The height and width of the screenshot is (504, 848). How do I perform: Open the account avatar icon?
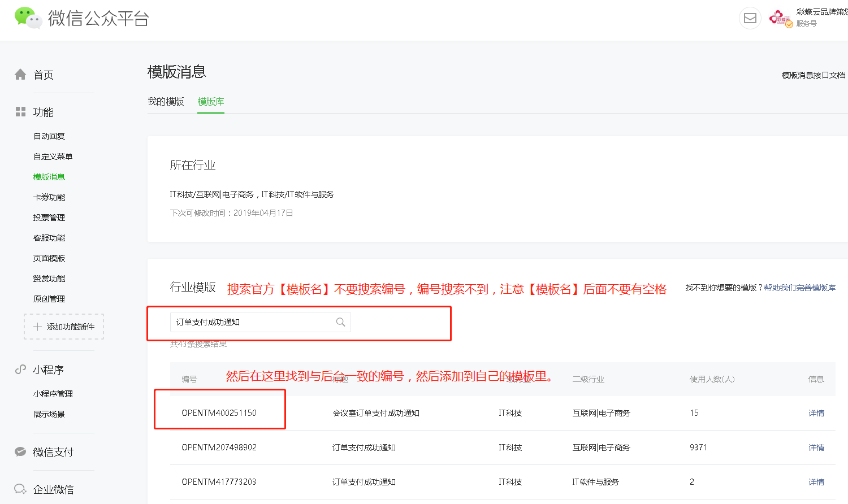(781, 18)
